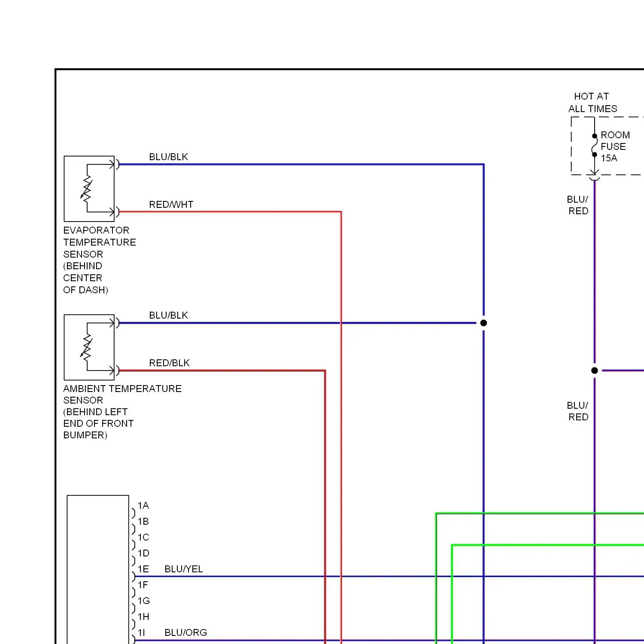The height and width of the screenshot is (644, 644).
Task: Click connector pin 1B label
Action: coord(143,521)
